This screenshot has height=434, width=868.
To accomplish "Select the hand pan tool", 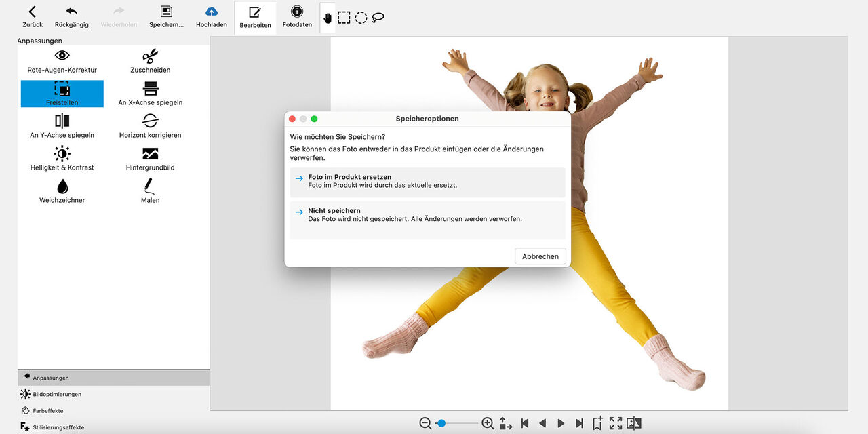I will [x=328, y=18].
